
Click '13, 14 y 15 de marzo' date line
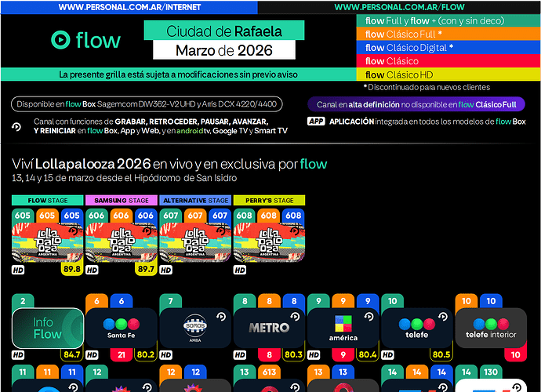(124, 178)
